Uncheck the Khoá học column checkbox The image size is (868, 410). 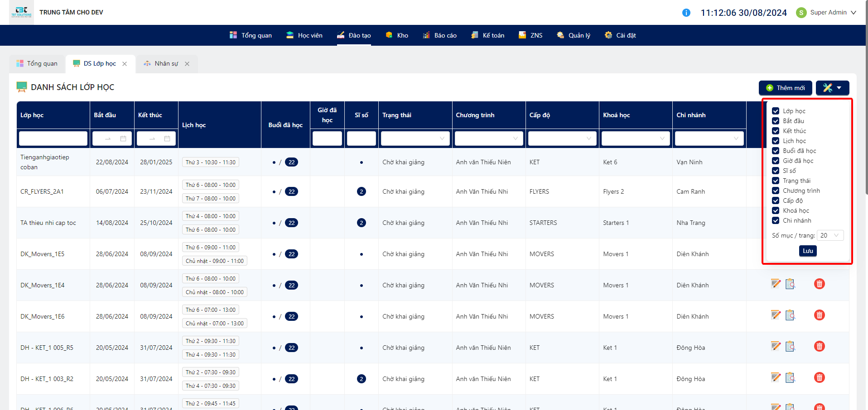[776, 210]
